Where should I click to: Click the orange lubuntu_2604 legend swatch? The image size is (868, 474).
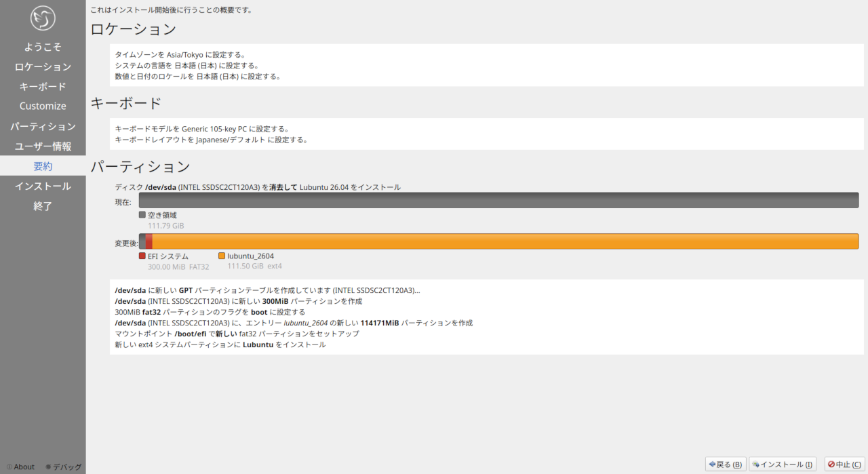(222, 256)
